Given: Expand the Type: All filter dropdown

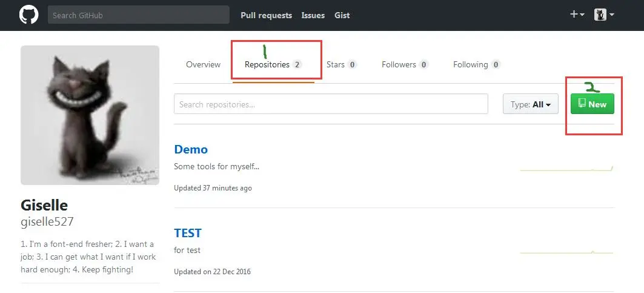Looking at the screenshot, I should point(531,104).
